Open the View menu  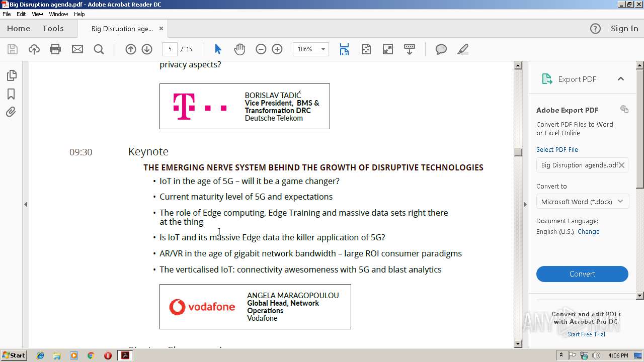(37, 14)
